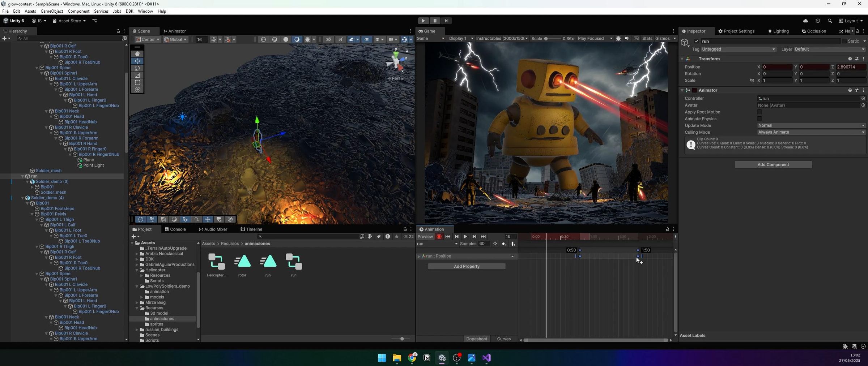
Task: Select the run animation thumbnail in the Project panel
Action: (268, 261)
